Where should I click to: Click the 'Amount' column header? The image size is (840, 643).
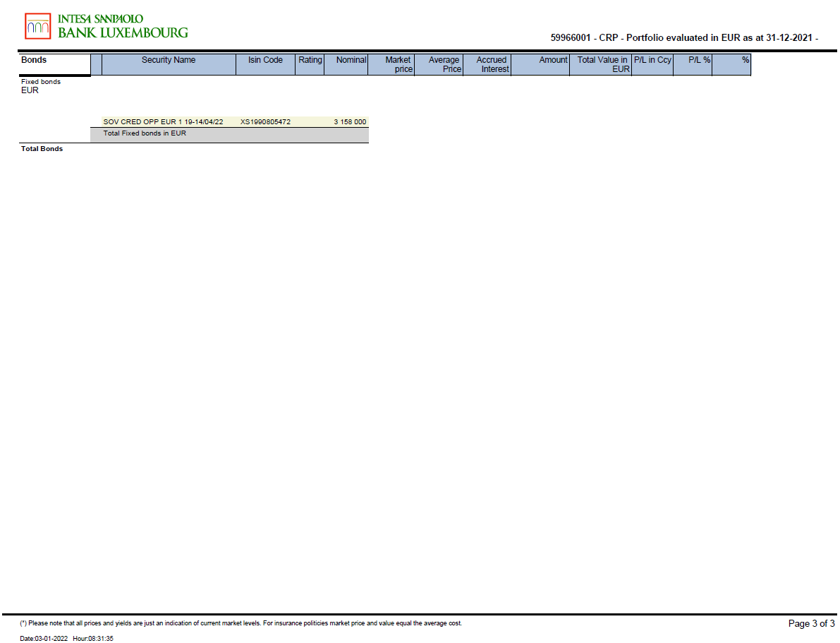point(540,64)
